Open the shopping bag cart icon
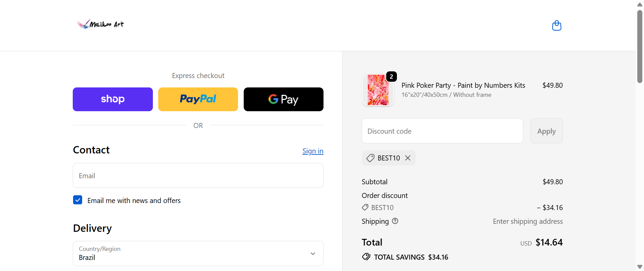 [x=557, y=25]
